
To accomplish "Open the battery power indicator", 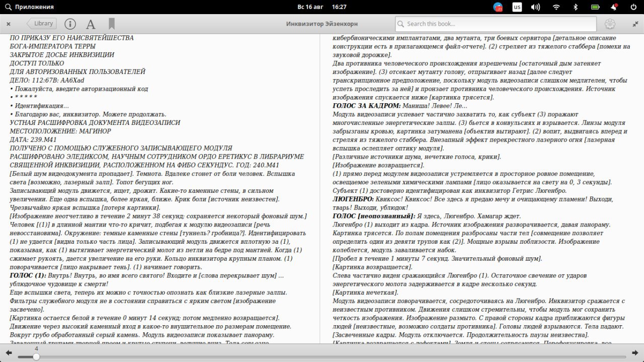I will (595, 7).
